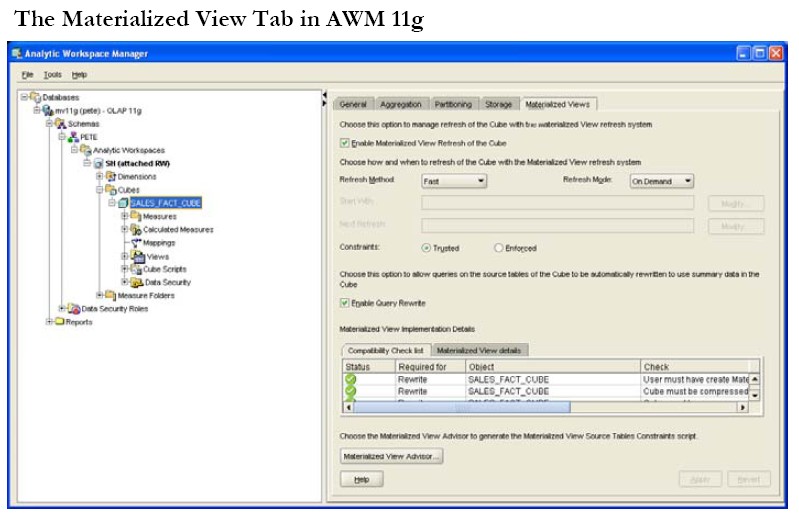
Task: Click the Dimensions folder icon
Action: (111, 176)
